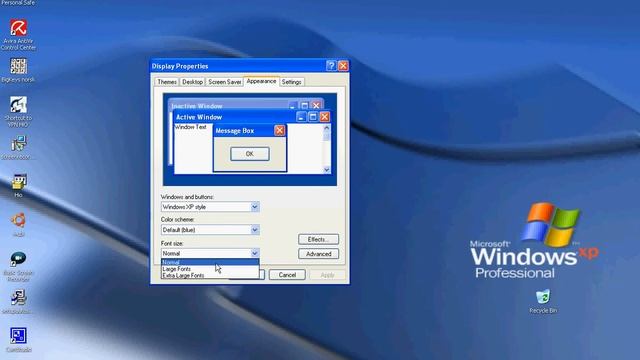Switch to the Desktop tab
Screen dimensions: 640x360
[x=192, y=82]
